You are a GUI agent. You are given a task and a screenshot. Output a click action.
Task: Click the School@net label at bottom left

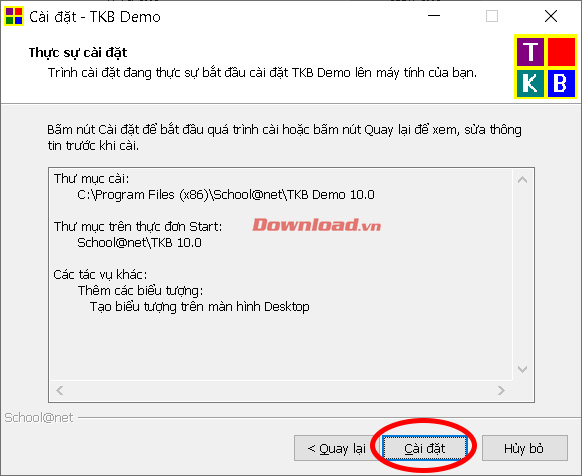(39, 418)
